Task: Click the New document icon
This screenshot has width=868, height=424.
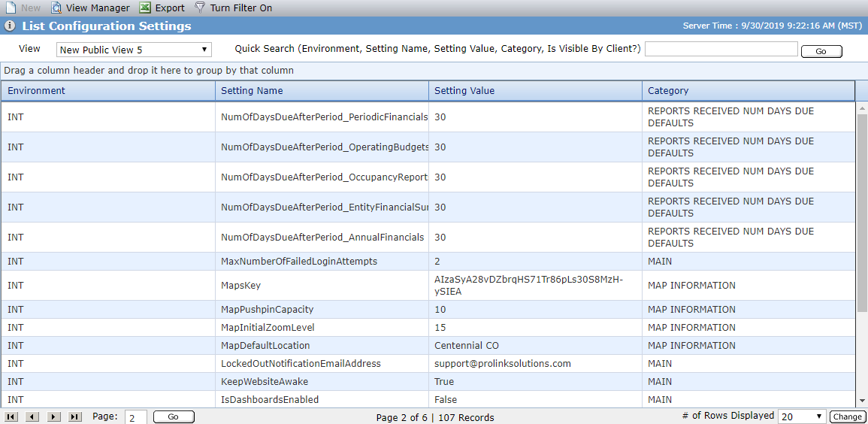Action: coord(11,8)
